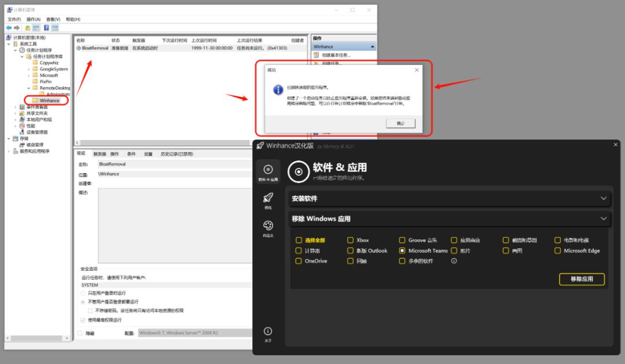Screen dimensions: 625x364
Task: Open the rocket Optimize section in Winhance
Action: point(268,198)
